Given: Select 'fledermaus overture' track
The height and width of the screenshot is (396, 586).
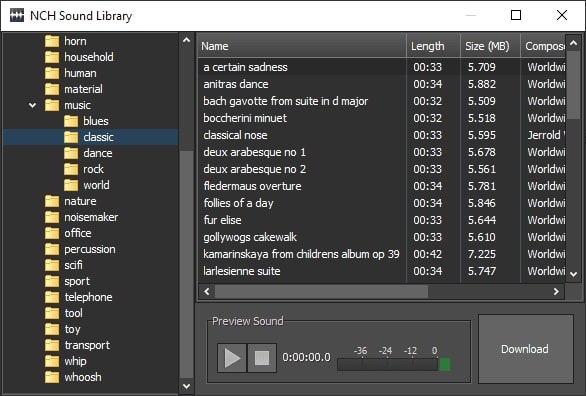Looking at the screenshot, I should (x=381, y=186).
